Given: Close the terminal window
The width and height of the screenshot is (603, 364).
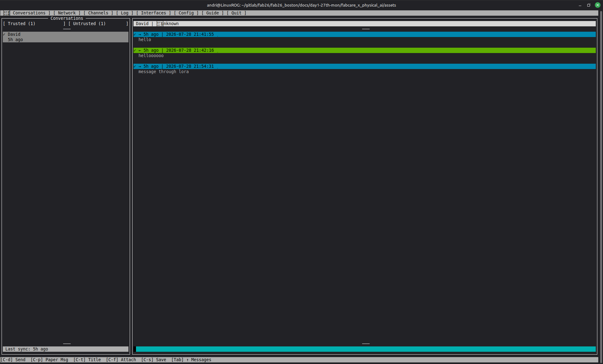Looking at the screenshot, I should coord(598,5).
